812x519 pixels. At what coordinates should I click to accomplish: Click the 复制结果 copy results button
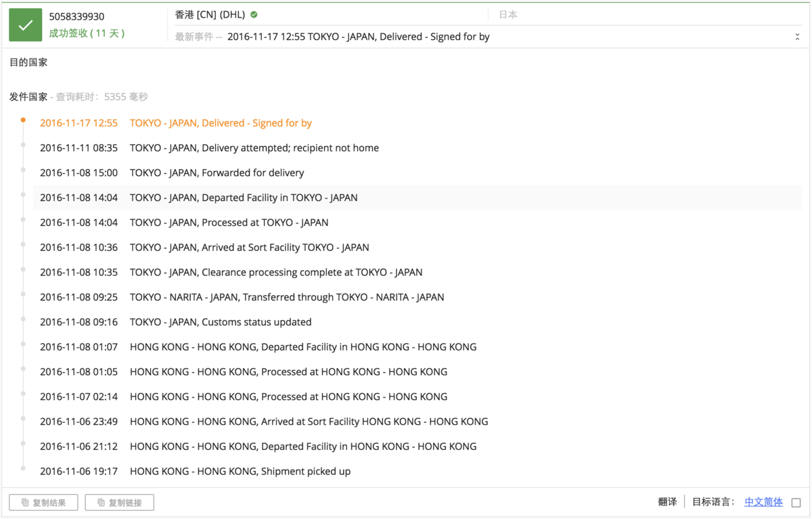point(43,502)
